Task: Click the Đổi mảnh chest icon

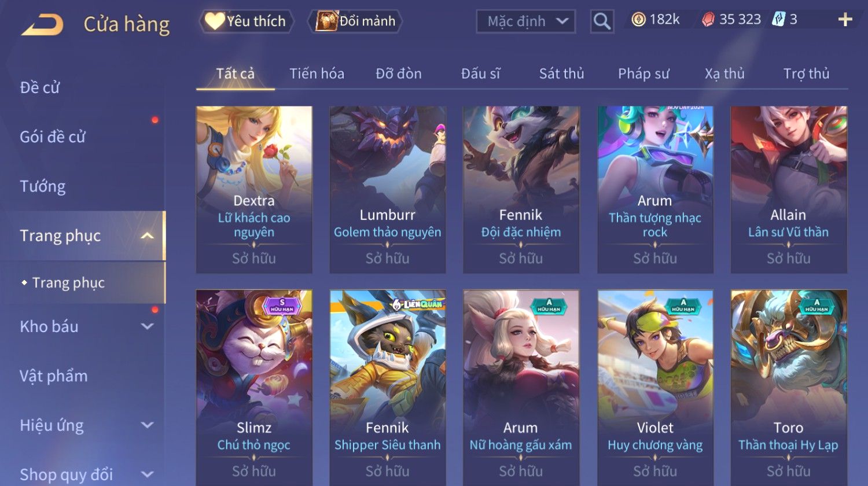Action: point(326,21)
